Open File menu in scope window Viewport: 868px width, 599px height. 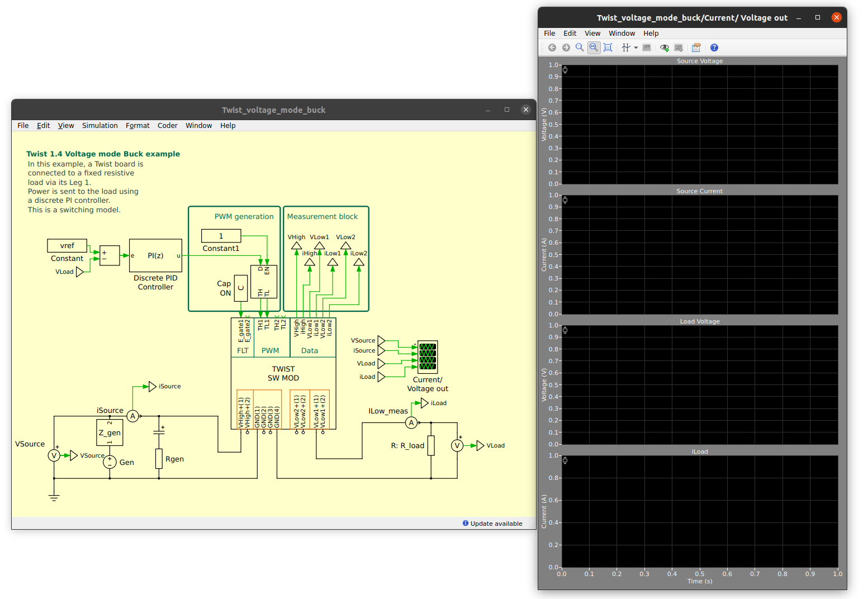[549, 33]
